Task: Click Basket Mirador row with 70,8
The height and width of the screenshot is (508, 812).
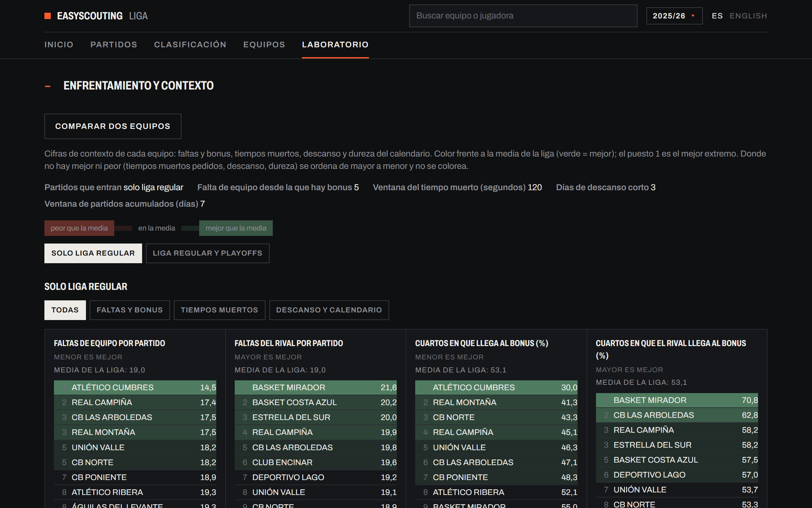Action: 677,400
